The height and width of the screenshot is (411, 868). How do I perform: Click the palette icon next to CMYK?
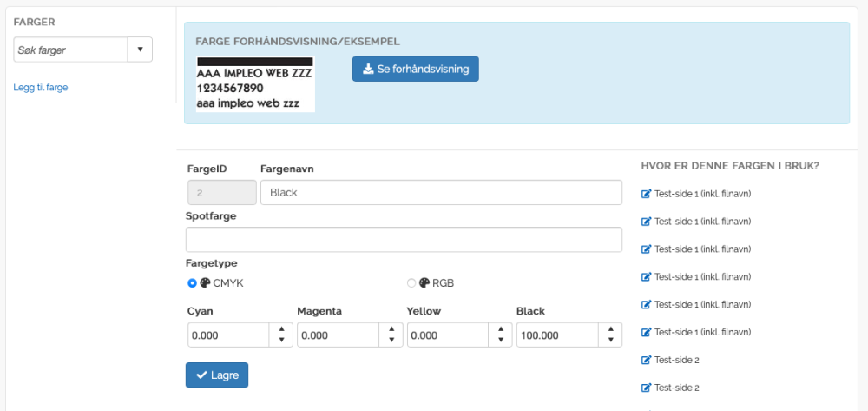pyautogui.click(x=205, y=282)
